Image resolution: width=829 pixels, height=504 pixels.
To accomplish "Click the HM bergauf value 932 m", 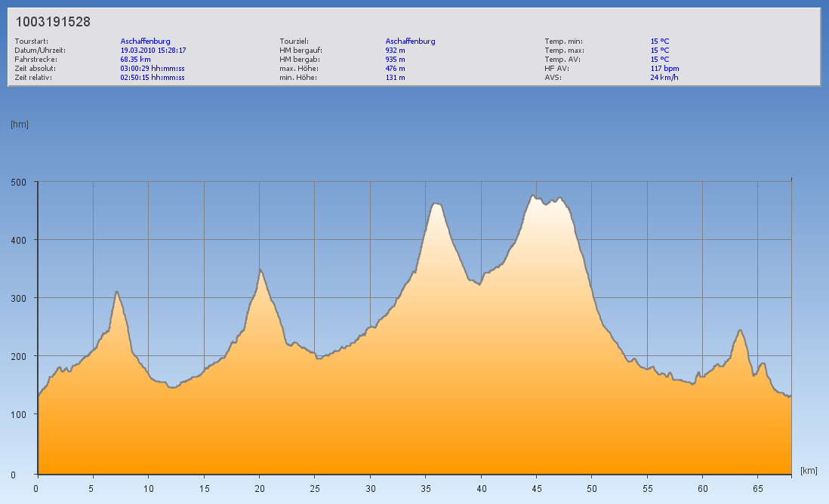I will pos(395,51).
